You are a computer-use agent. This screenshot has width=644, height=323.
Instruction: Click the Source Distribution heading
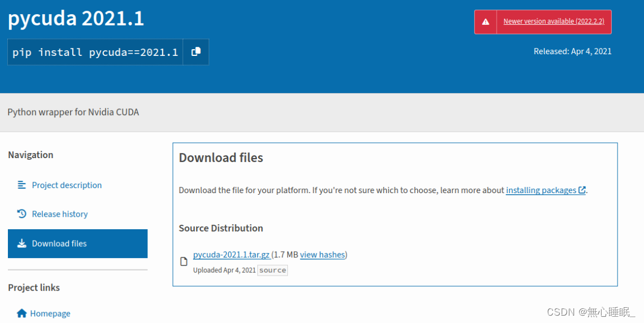point(221,228)
